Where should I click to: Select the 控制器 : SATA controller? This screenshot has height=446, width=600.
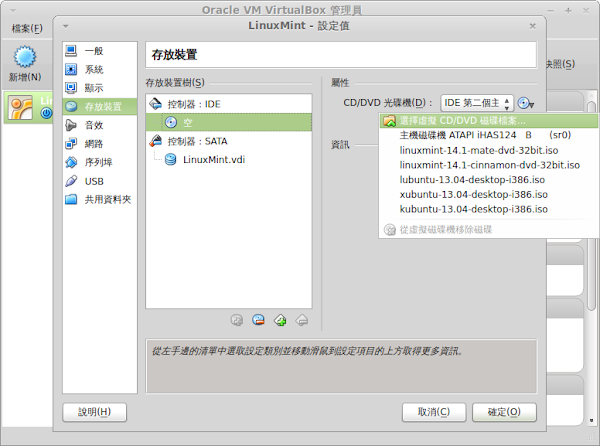pos(229,141)
